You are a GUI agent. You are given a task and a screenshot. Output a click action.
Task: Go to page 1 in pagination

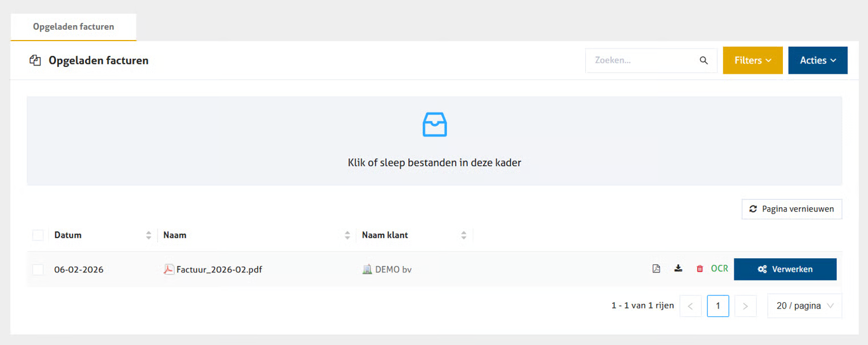[718, 306]
